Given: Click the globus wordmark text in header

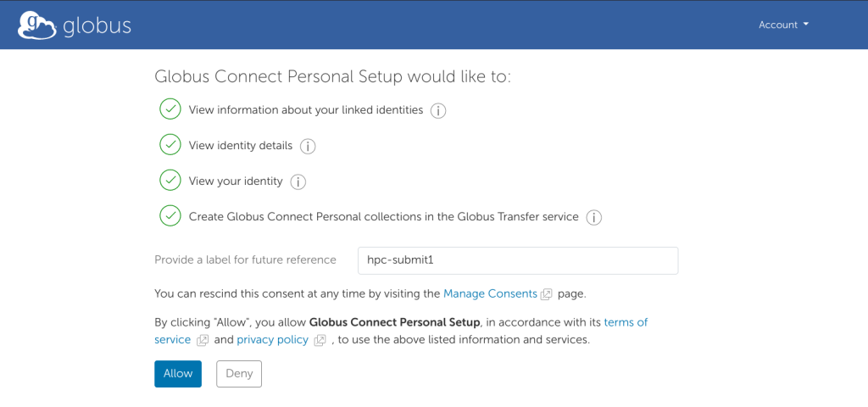Looking at the screenshot, I should pos(97,25).
